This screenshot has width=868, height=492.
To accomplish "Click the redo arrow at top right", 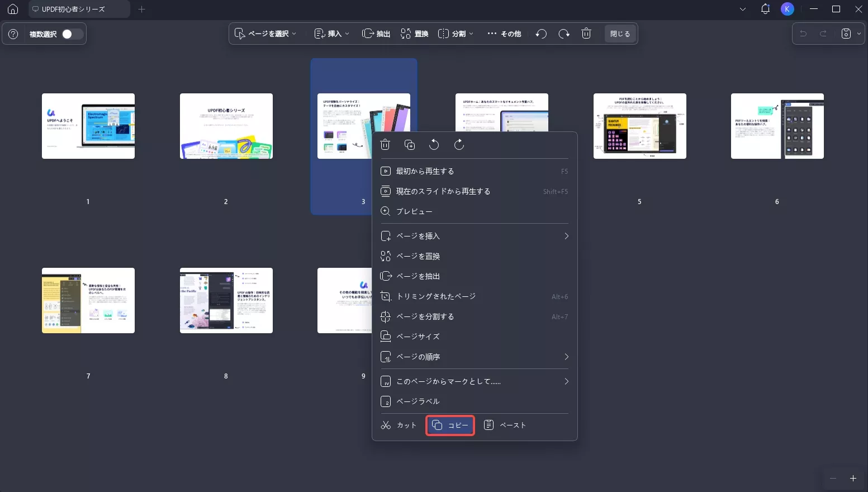I will [823, 34].
